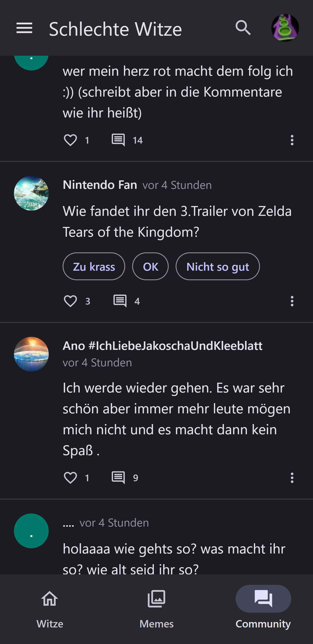Tap the search magnifier icon
The width and height of the screenshot is (313, 644).
(x=243, y=28)
